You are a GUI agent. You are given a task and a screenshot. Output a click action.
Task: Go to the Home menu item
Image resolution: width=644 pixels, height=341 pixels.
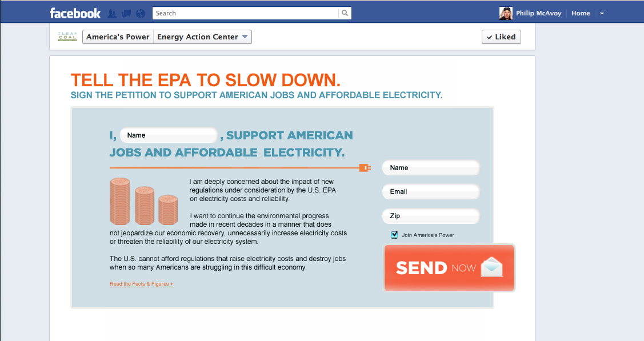(581, 13)
